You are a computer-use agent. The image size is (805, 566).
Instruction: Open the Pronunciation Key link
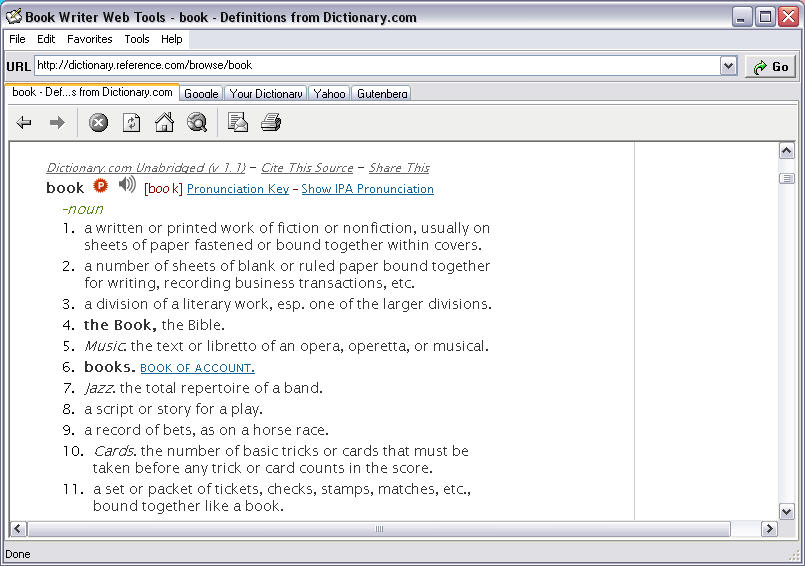[238, 189]
